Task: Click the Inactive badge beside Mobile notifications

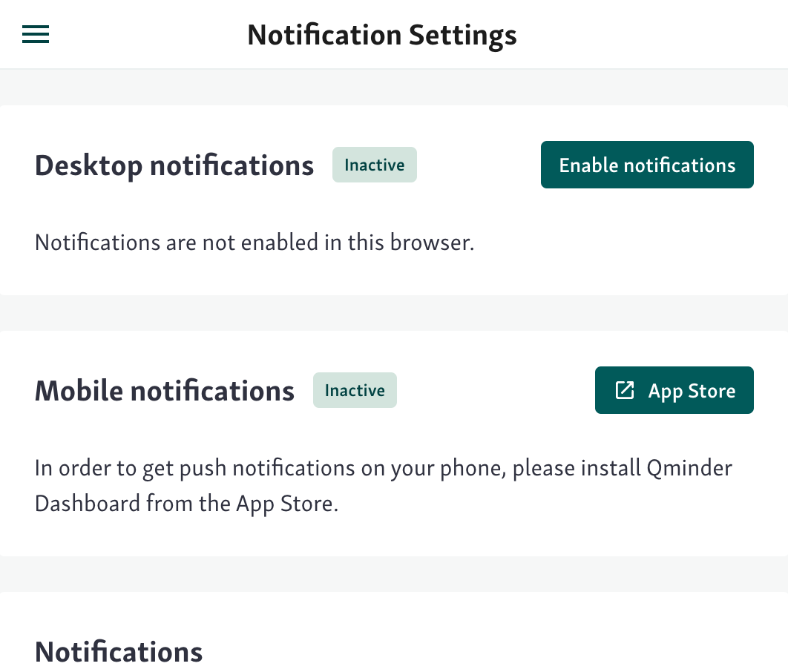Action: (355, 390)
